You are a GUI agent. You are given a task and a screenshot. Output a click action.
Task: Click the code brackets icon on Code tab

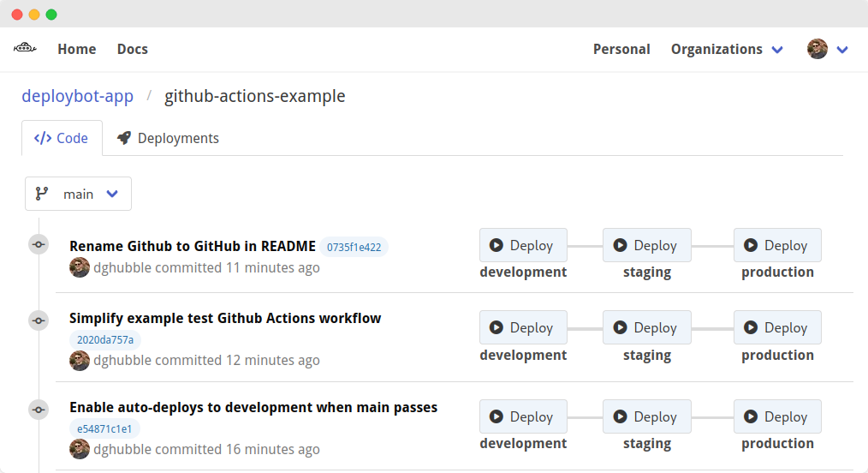coord(43,138)
